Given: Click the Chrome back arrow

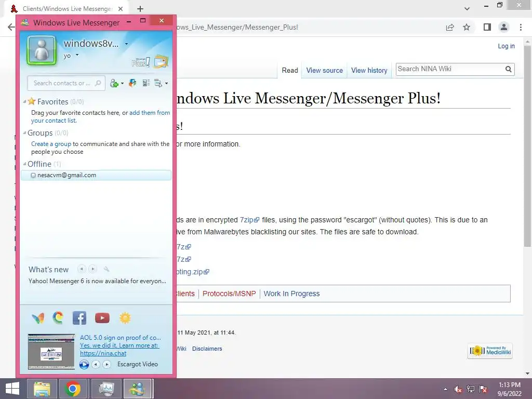Looking at the screenshot, I should [11, 27].
